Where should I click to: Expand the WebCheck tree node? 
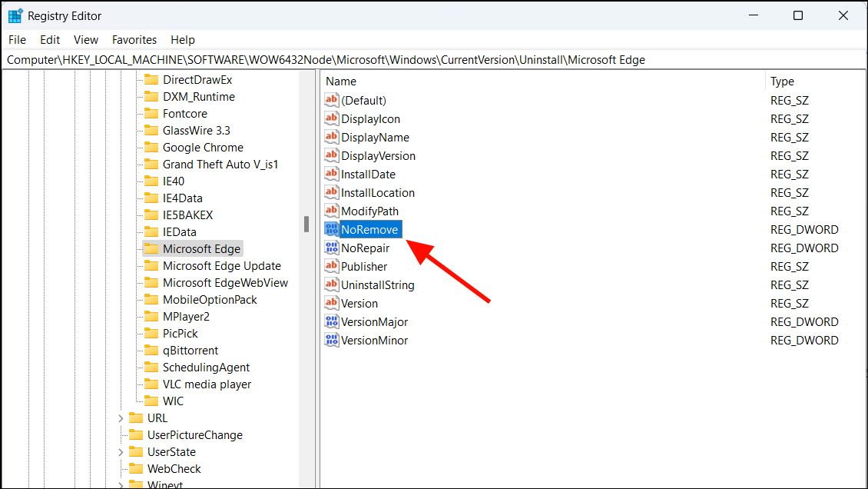pyautogui.click(x=120, y=468)
